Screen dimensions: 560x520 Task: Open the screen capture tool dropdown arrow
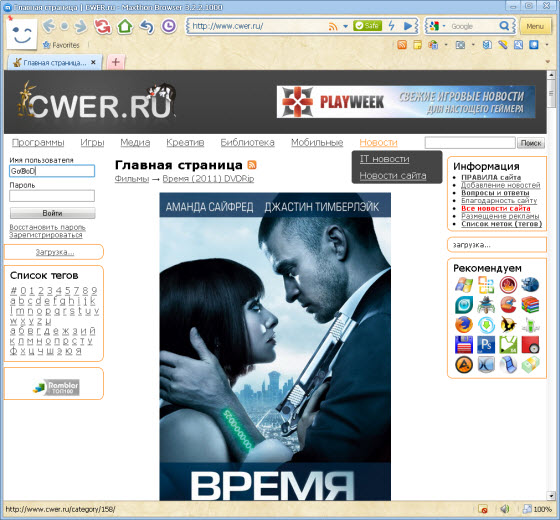point(473,45)
